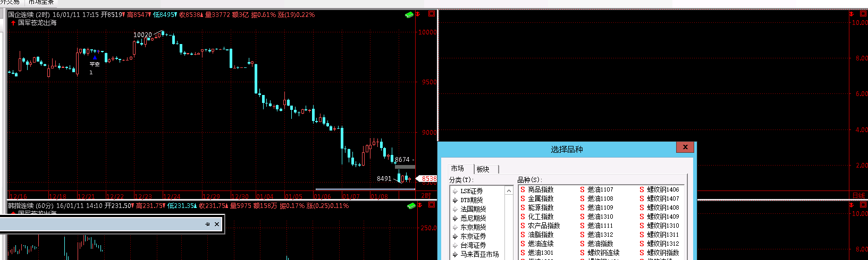The height and width of the screenshot is (260, 868).
Task: Select 化工指数 in the 品种 list
Action: [541, 216]
